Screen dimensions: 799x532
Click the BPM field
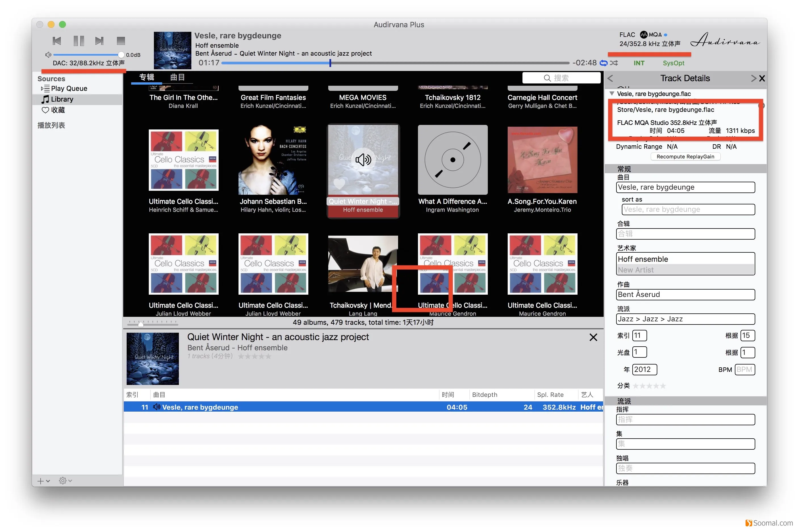click(745, 369)
